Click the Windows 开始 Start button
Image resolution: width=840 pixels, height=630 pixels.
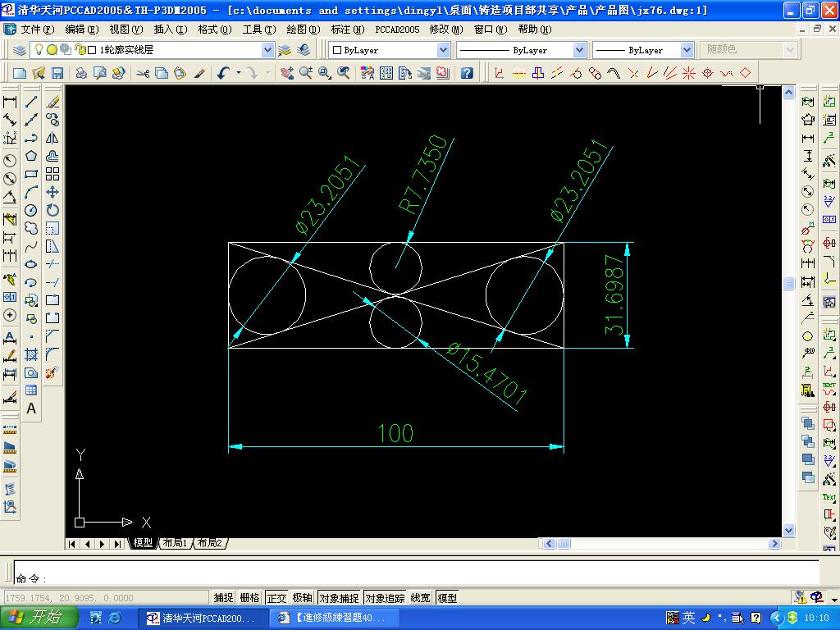39,618
